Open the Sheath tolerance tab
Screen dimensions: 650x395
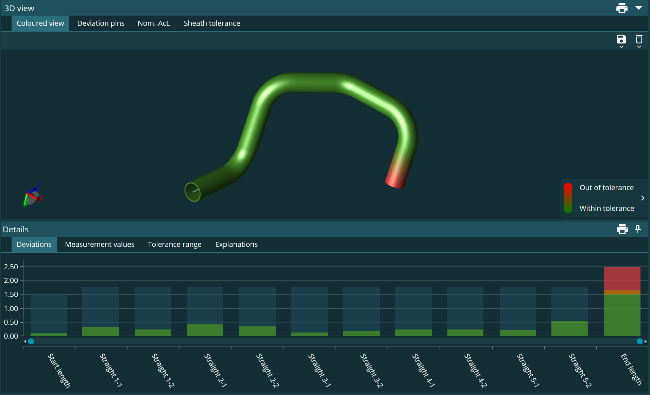(212, 24)
